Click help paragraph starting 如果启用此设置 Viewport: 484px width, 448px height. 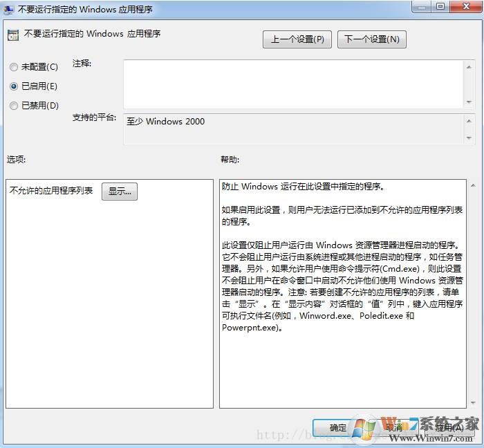coord(342,216)
